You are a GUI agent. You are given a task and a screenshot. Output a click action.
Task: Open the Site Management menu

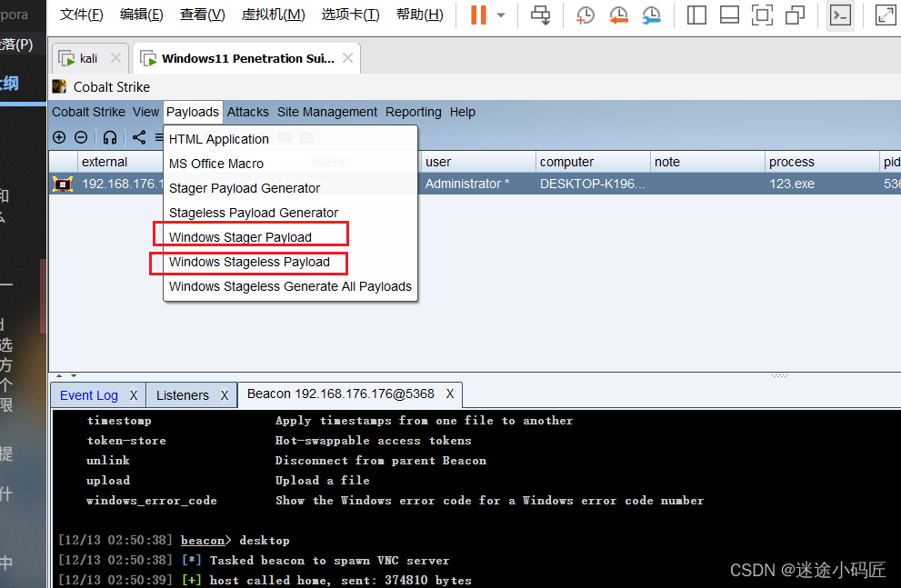point(327,112)
